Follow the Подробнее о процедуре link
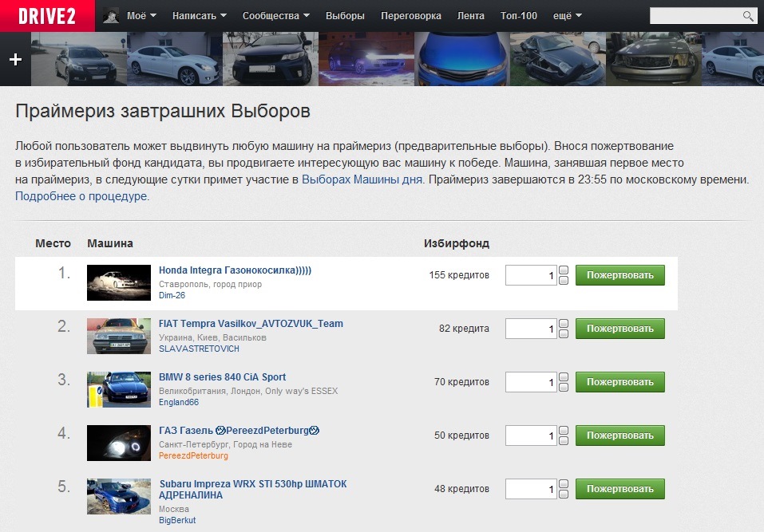Screen dimensions: 764x532 tap(81, 196)
